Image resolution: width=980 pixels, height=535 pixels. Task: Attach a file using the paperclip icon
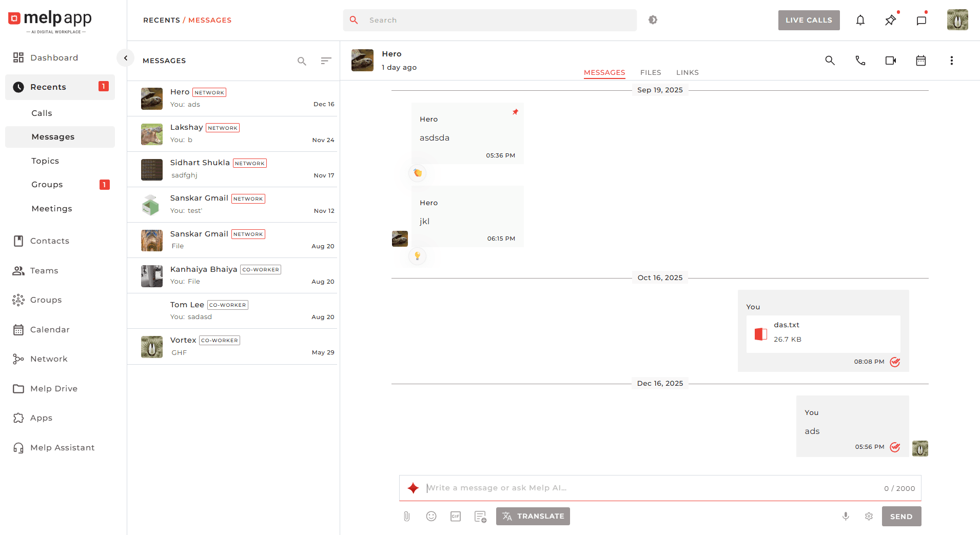(406, 516)
